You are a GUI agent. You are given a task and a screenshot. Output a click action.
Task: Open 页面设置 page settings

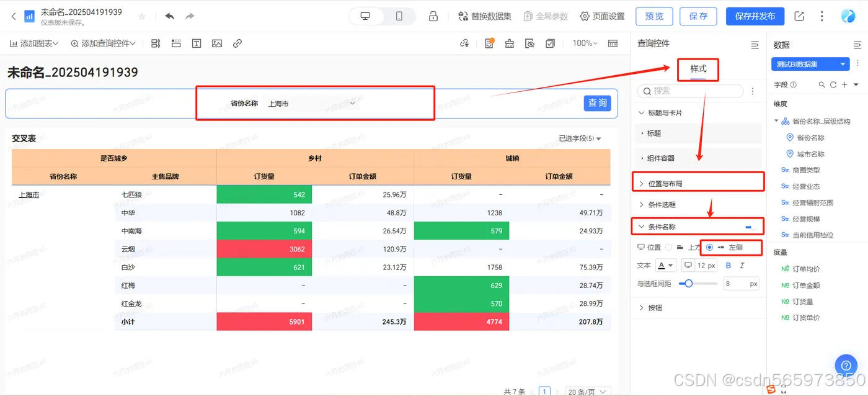coord(602,16)
